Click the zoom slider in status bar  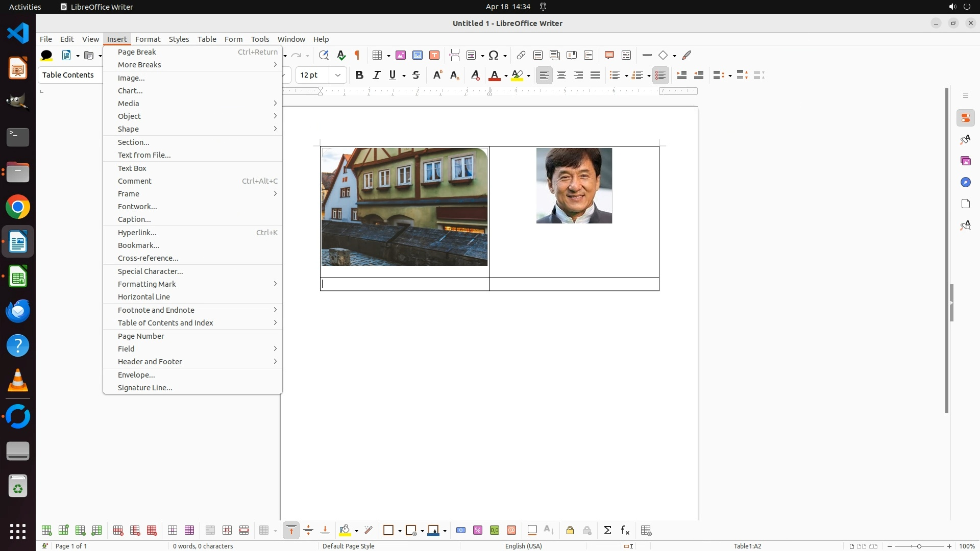tap(919, 546)
